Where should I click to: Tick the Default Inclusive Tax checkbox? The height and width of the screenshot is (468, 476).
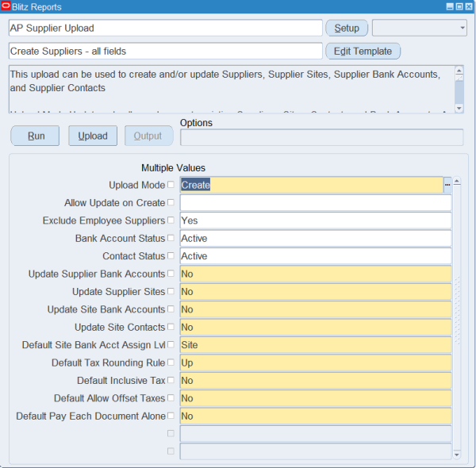[x=171, y=380]
